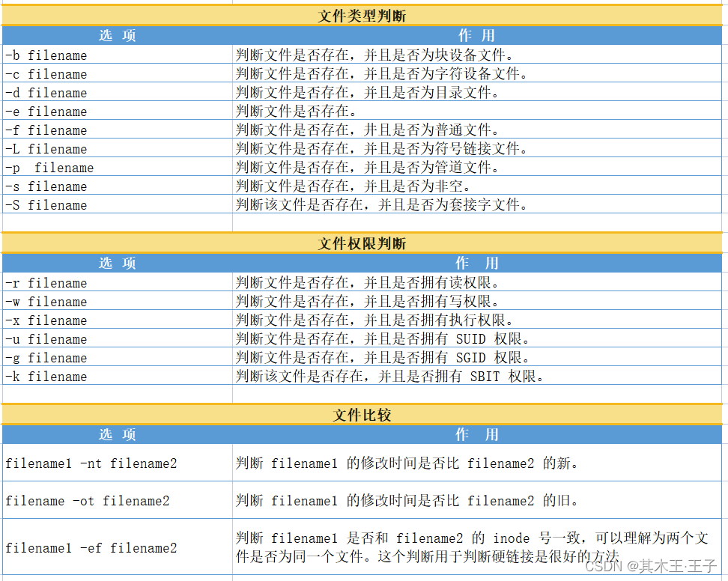Select description ending '拥有写权限'
This screenshot has height=581, width=728.
coord(477,301)
